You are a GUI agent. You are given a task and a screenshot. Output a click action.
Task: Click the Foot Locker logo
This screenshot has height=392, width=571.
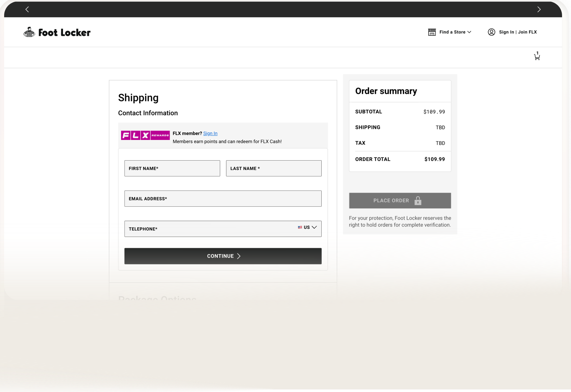point(57,32)
